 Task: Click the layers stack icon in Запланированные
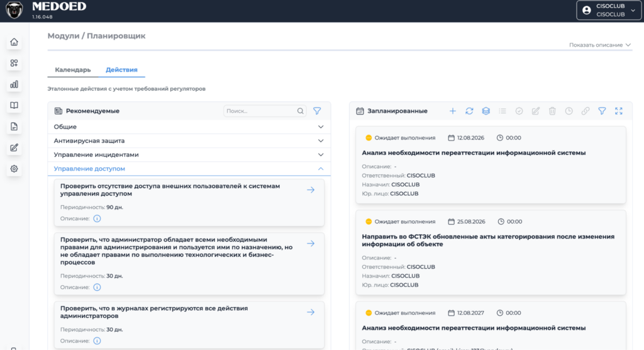pyautogui.click(x=486, y=111)
